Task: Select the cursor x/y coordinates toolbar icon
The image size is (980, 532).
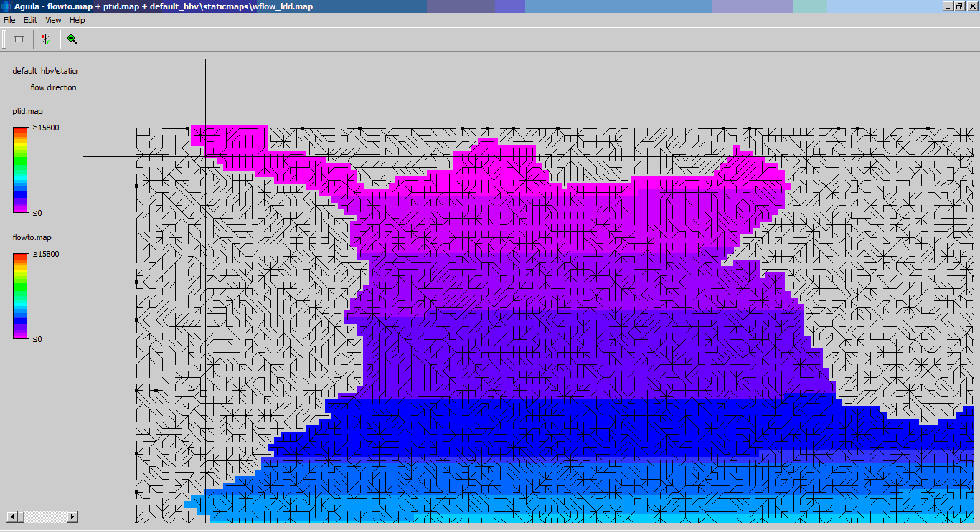Action: point(44,39)
